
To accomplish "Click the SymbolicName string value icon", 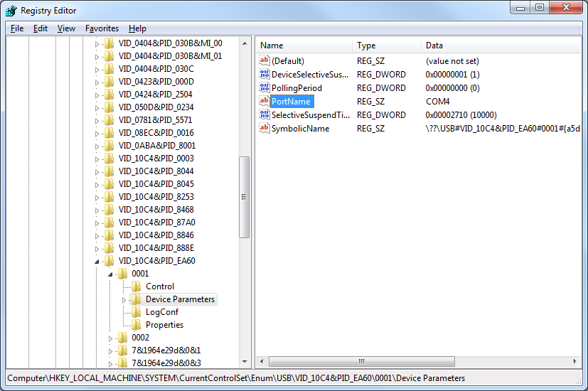I will point(264,129).
